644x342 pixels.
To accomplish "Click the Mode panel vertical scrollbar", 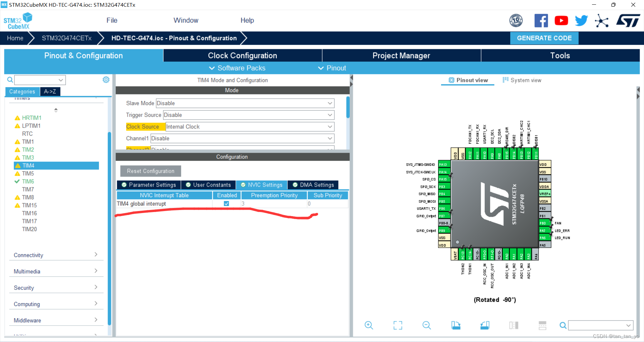I will click(348, 107).
